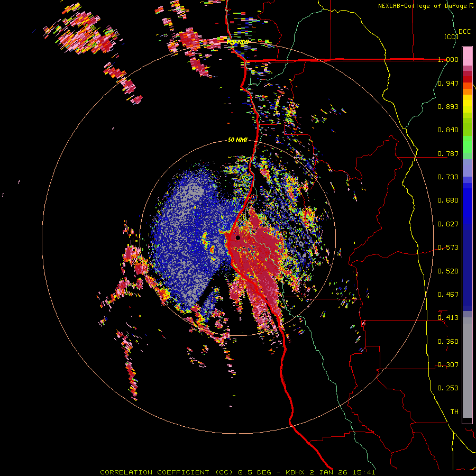
Task: Click the 0.680 color scale value
Action: click(448, 200)
